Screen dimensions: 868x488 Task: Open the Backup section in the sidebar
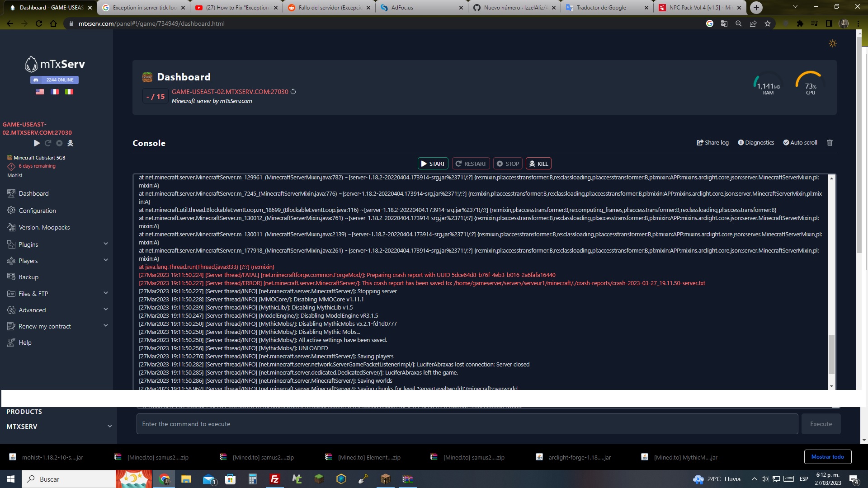click(x=28, y=277)
